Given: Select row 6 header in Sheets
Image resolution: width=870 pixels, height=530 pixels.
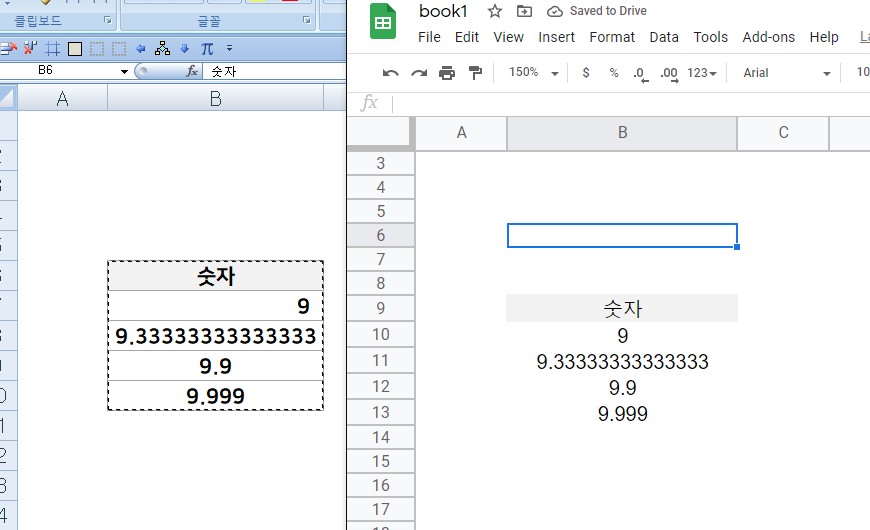Looking at the screenshot, I should (x=381, y=235).
